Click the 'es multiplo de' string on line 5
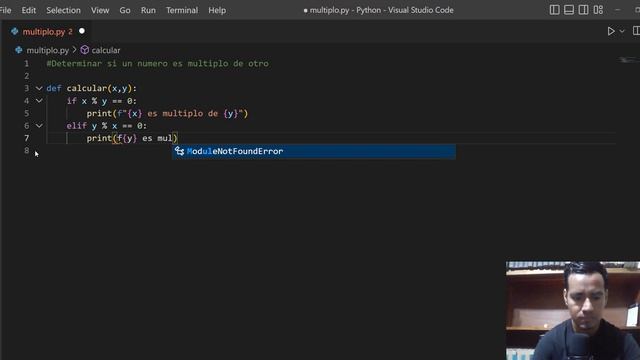The height and width of the screenshot is (360, 640). coord(182,113)
